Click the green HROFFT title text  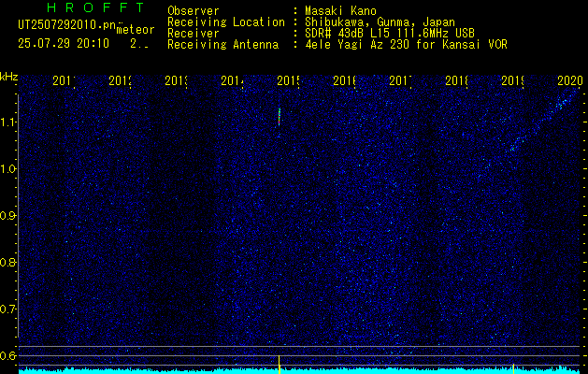(96, 7)
